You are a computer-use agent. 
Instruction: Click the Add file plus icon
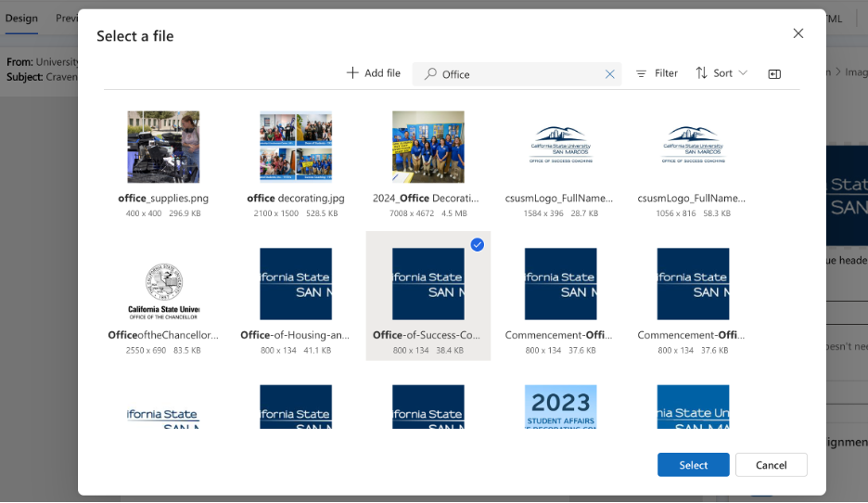point(352,73)
